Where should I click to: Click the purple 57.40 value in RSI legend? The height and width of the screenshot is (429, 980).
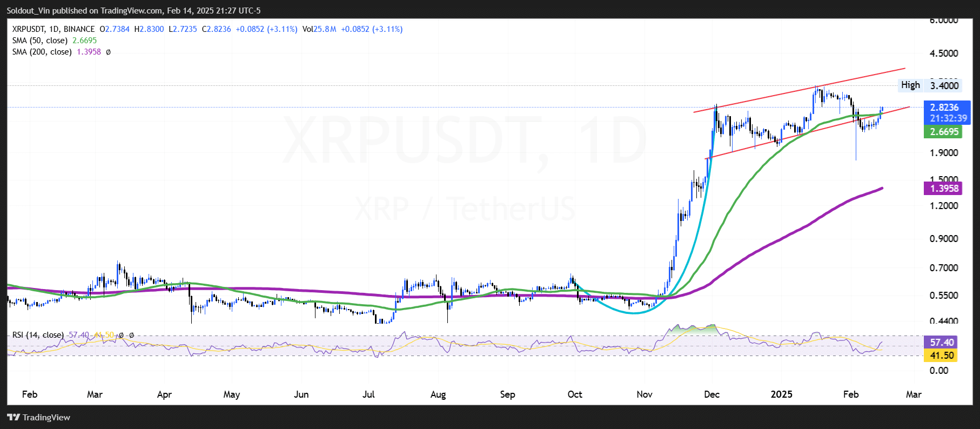tap(79, 335)
